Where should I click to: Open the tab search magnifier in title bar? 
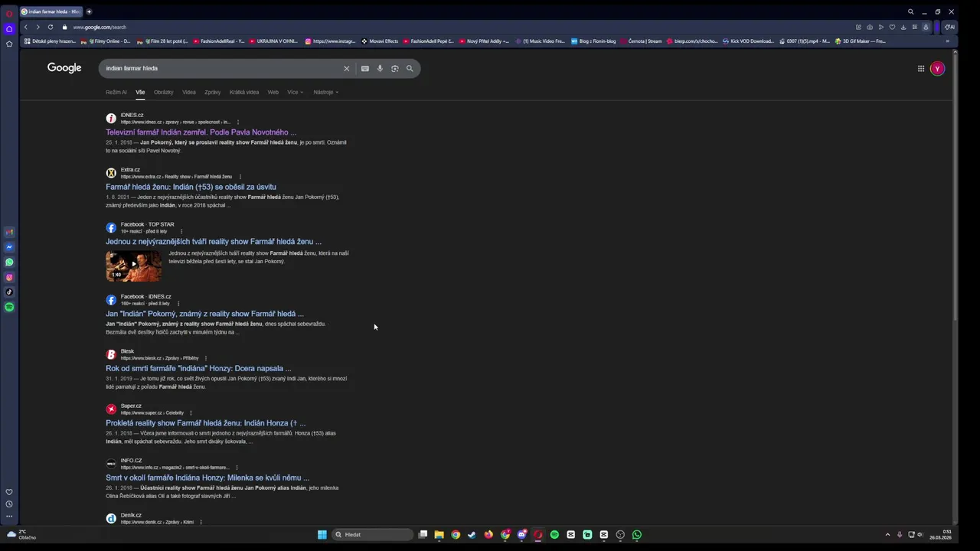910,11
